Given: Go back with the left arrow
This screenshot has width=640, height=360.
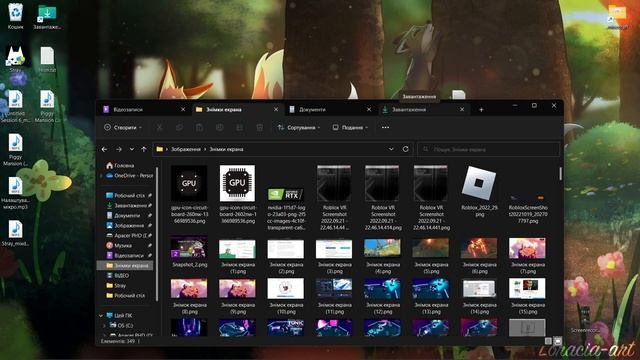Looking at the screenshot, I should 104,149.
